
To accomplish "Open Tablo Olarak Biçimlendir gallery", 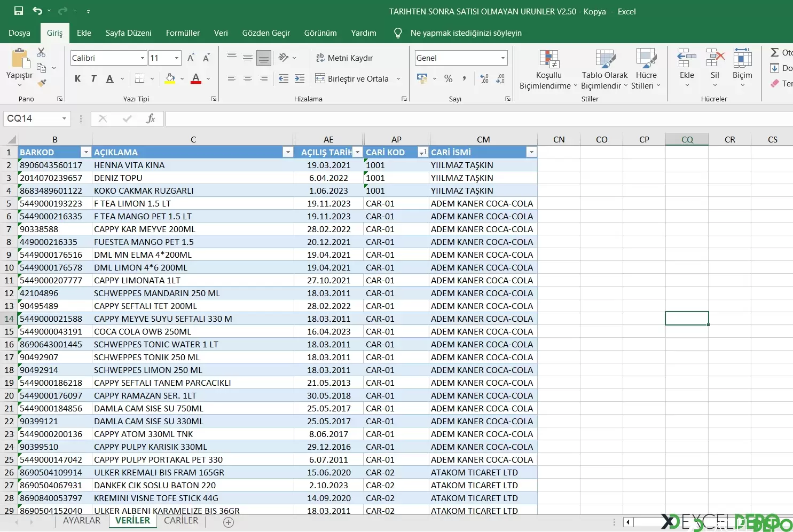I will (604, 70).
